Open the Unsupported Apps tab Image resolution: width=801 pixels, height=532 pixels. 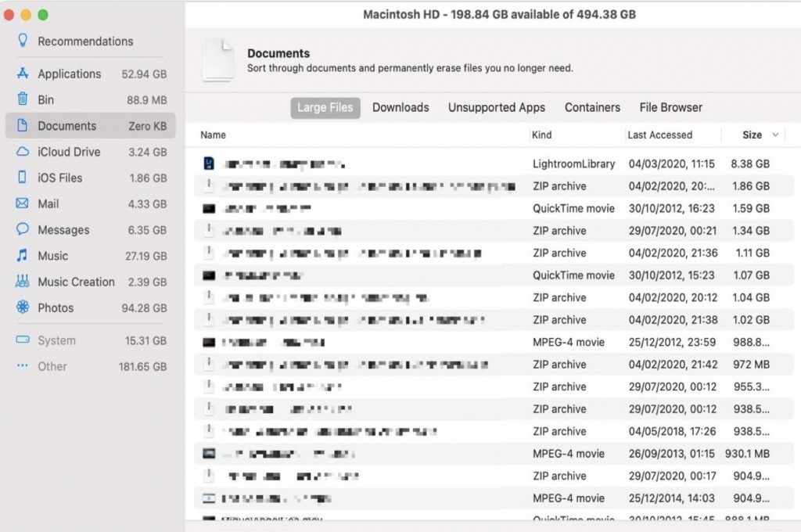(x=496, y=108)
